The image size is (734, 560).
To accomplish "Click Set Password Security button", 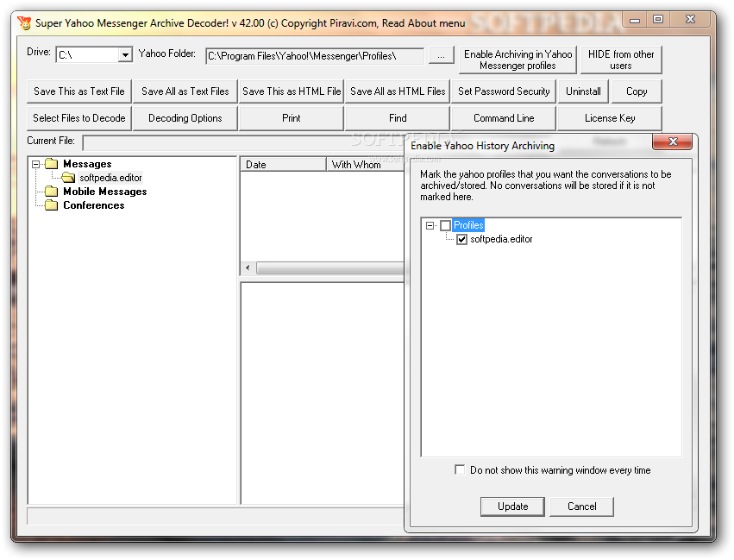I will 504,91.
